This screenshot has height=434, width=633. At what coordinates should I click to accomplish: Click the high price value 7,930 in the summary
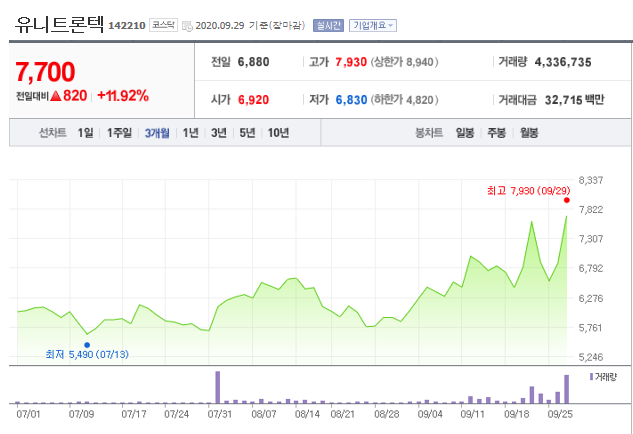[x=351, y=62]
